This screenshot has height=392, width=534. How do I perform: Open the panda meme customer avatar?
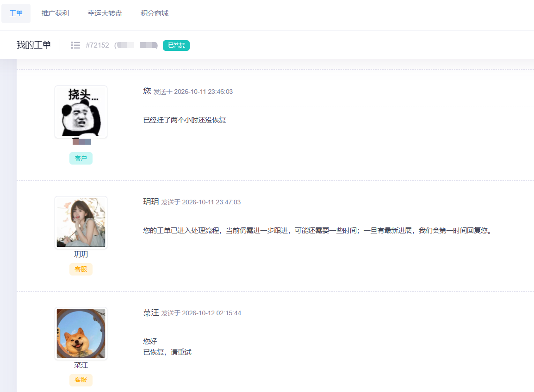coord(81,112)
